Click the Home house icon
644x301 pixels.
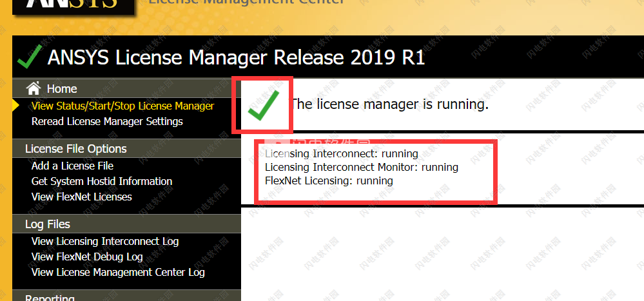[34, 88]
